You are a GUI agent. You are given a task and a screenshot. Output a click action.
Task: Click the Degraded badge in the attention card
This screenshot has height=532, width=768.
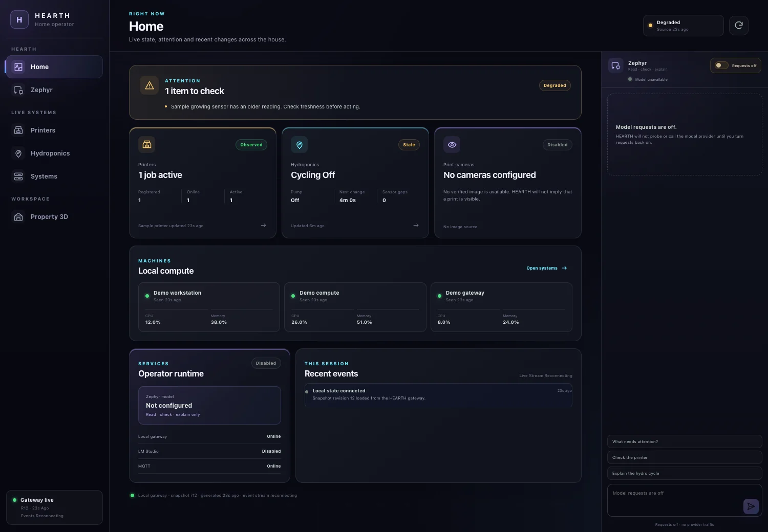tap(555, 85)
